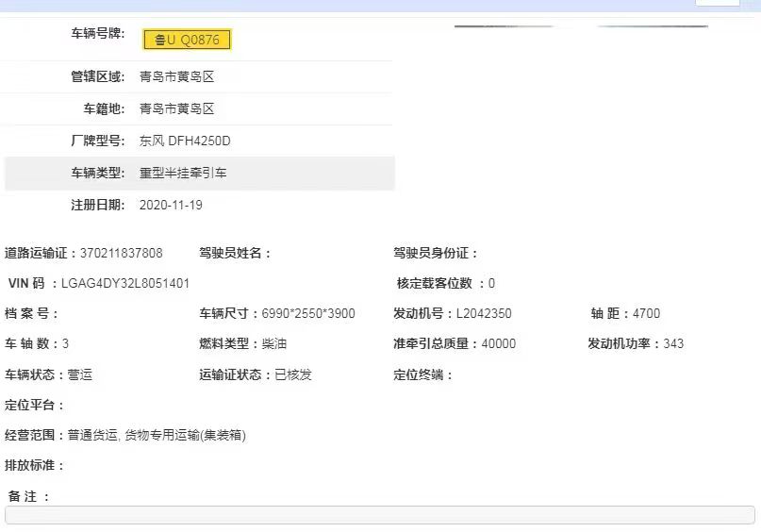Click the engine number L2042350
The image size is (761, 532).
(484, 313)
